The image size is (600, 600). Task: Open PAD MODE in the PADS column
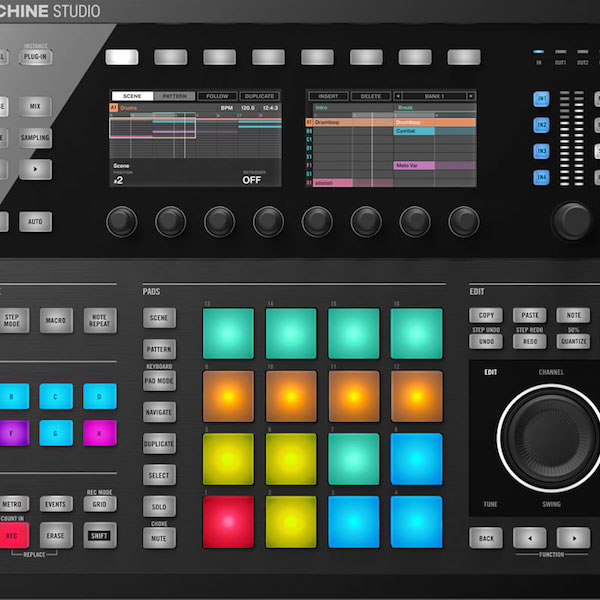click(159, 381)
